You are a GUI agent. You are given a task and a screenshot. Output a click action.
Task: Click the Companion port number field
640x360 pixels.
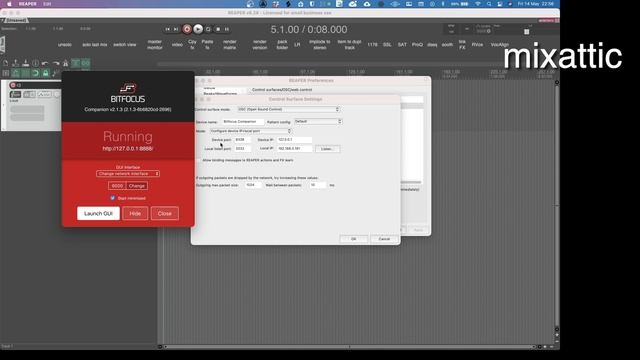[x=117, y=186]
